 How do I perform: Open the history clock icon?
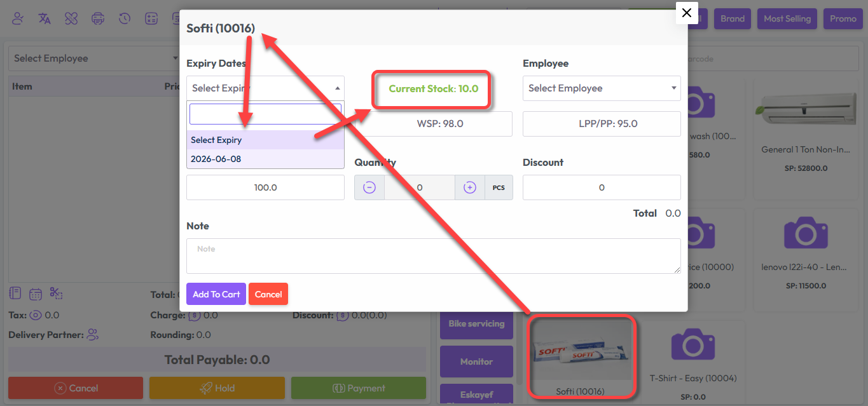point(125,18)
